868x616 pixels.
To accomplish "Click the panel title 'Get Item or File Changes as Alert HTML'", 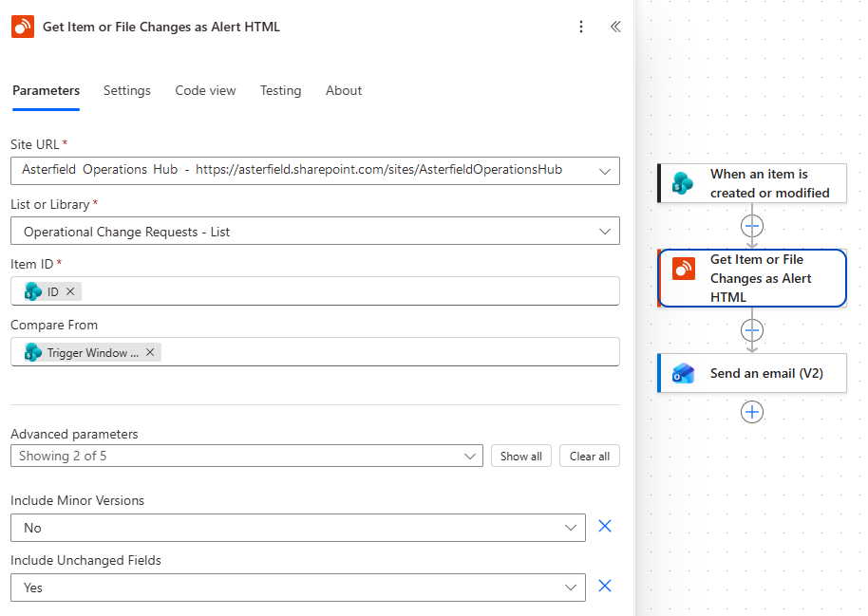I will pos(161,27).
